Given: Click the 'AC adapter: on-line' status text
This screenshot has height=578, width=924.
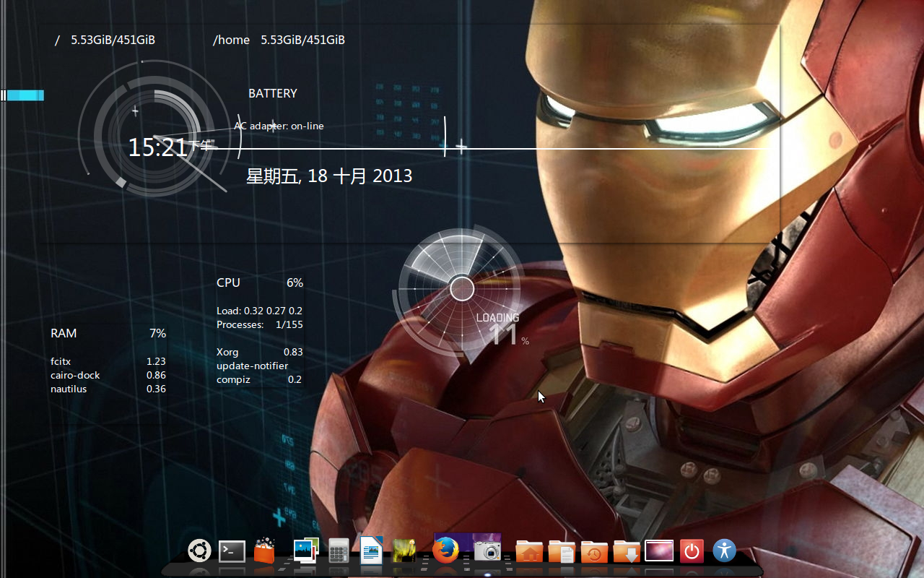Looking at the screenshot, I should click(x=279, y=126).
